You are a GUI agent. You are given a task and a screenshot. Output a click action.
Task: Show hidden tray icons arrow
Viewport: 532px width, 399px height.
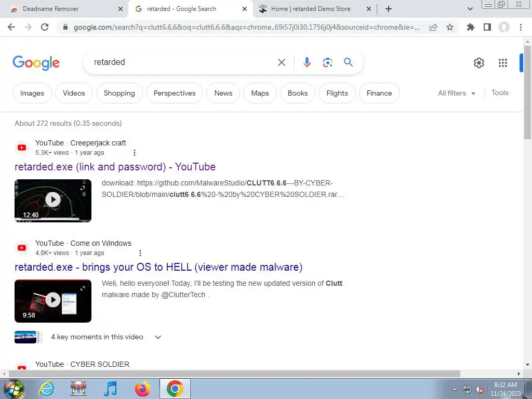pyautogui.click(x=454, y=390)
